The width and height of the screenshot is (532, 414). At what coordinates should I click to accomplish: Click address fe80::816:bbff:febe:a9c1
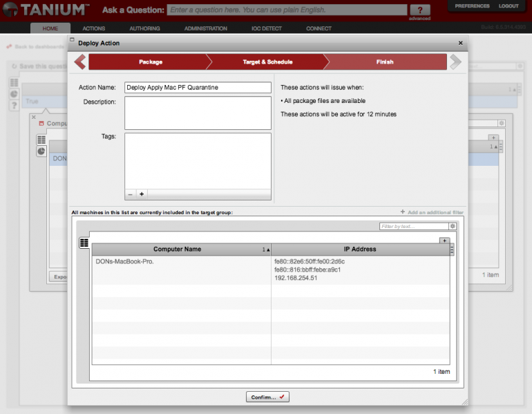307,270
